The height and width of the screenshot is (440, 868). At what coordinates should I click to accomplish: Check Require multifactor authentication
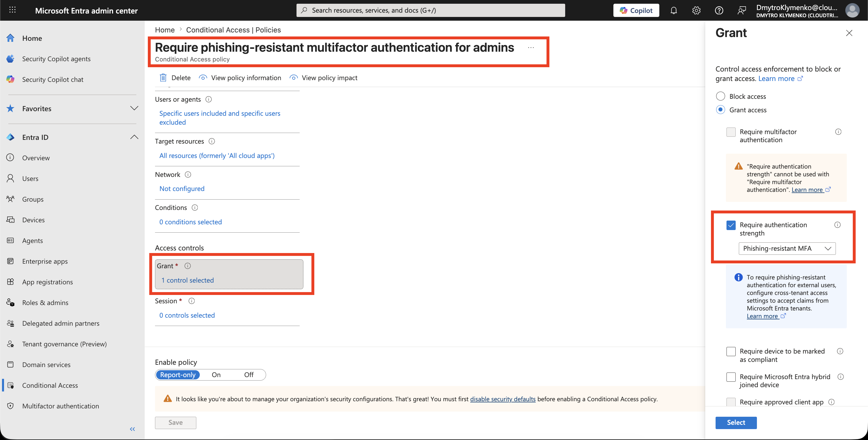(731, 132)
